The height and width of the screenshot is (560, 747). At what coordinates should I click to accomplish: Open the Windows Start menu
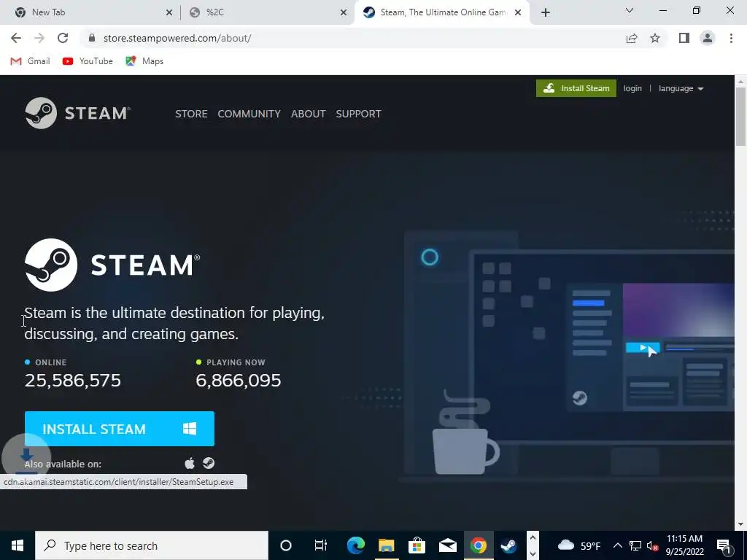click(x=18, y=545)
